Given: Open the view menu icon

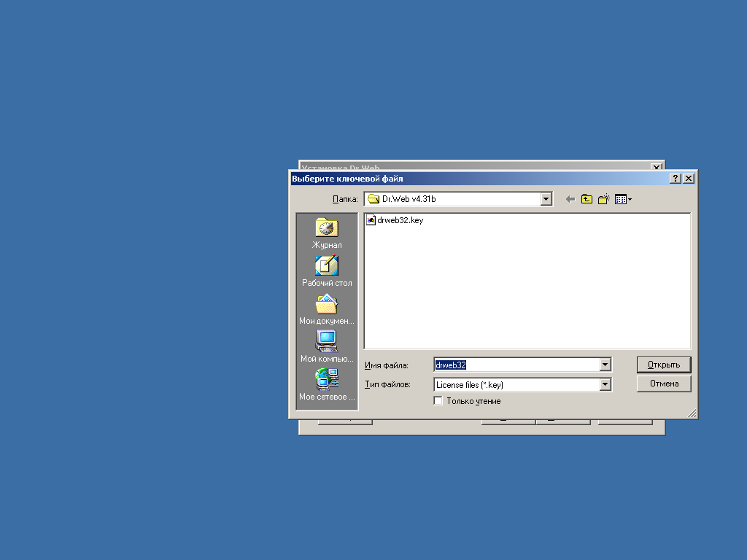Looking at the screenshot, I should tap(623, 200).
